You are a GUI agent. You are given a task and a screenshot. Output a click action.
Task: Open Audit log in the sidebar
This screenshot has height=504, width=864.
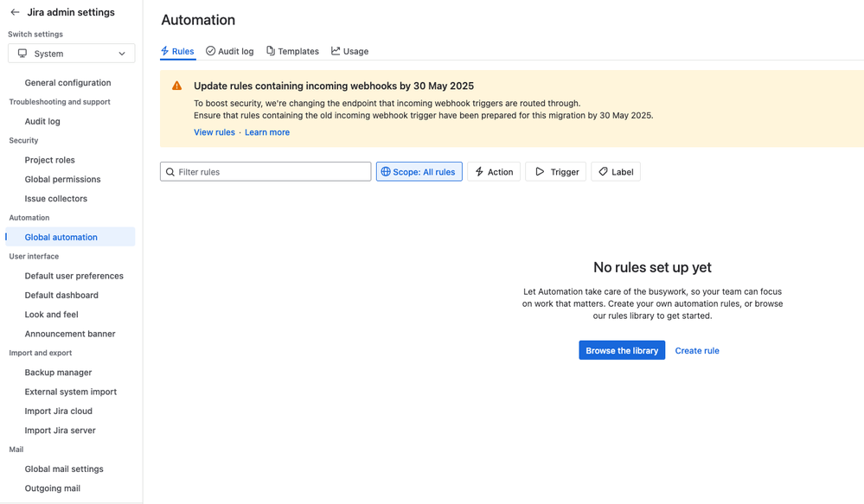(x=42, y=121)
